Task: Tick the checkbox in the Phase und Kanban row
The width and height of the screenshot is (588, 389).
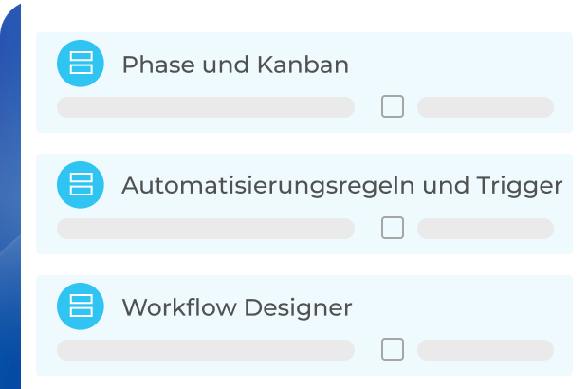Action: click(x=393, y=106)
